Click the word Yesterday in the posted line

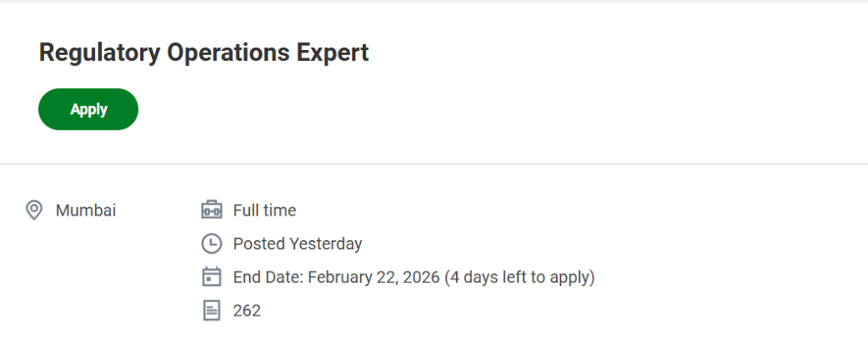click(325, 244)
